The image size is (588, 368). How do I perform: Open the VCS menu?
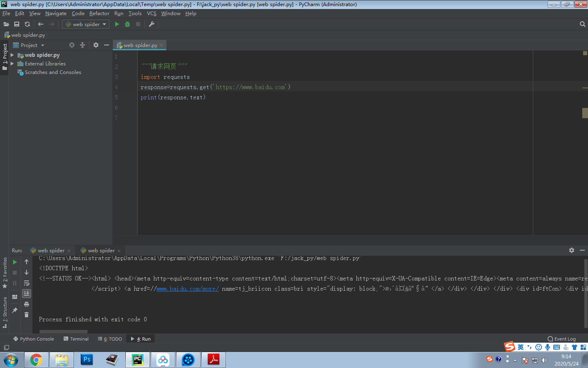coord(151,13)
